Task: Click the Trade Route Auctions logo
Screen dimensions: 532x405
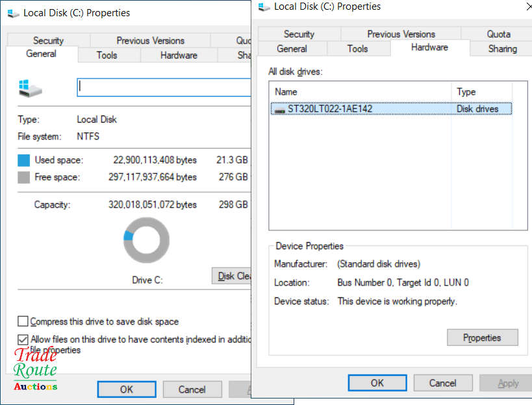Action: [35, 369]
